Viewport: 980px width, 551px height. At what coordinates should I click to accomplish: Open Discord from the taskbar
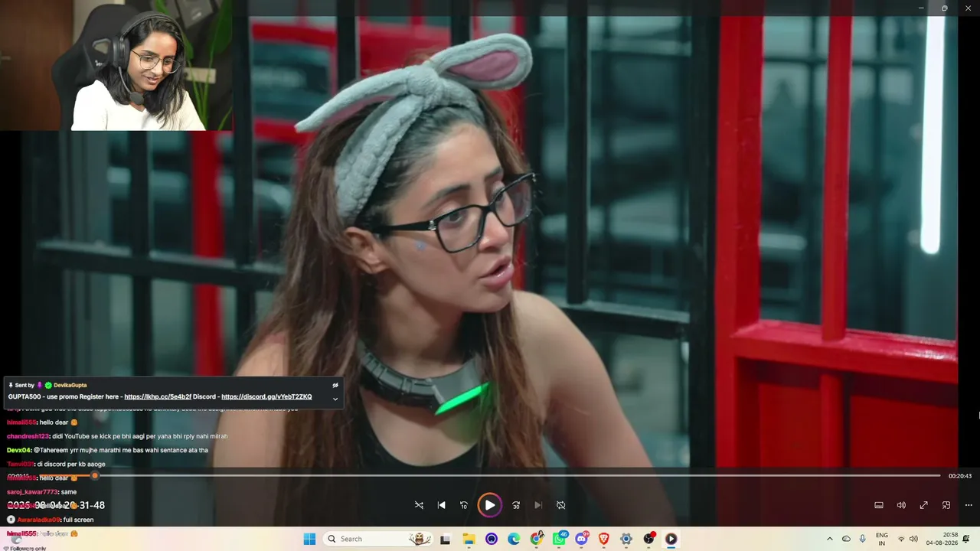(581, 539)
